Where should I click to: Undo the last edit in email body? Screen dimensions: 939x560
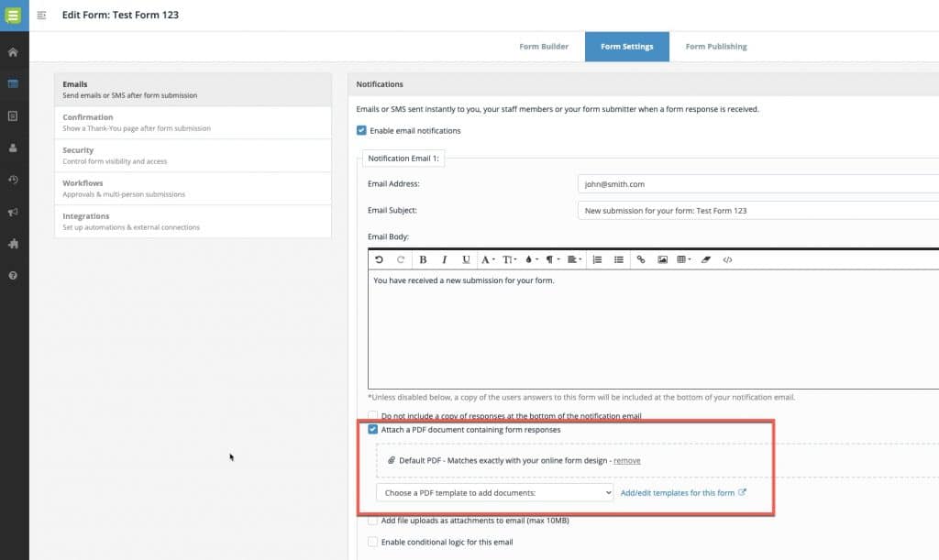click(378, 259)
